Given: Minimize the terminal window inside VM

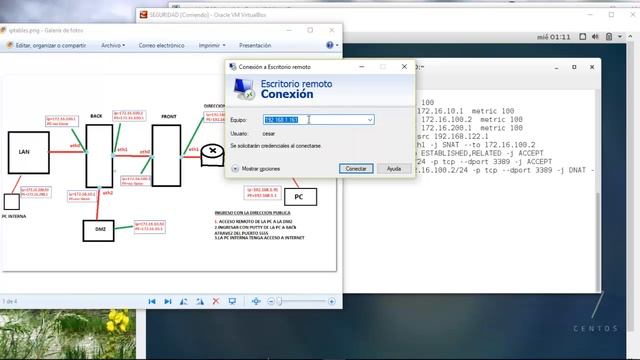Looking at the screenshot, I should [x=556, y=67].
